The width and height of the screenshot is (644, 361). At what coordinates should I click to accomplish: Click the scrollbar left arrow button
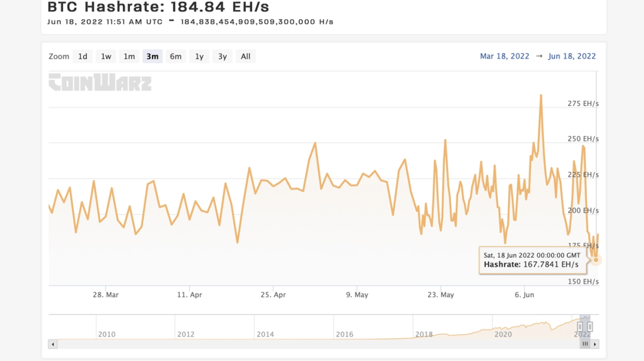click(53, 344)
